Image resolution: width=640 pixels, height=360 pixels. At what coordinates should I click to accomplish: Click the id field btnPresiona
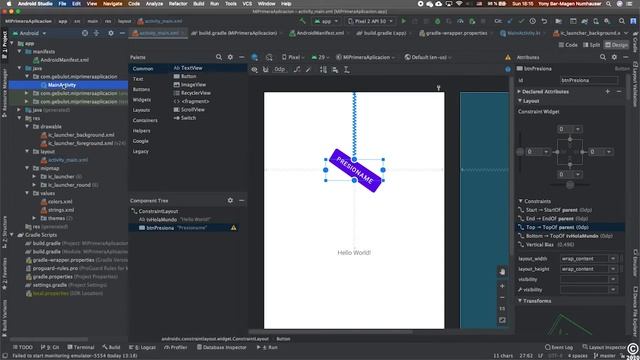click(589, 80)
